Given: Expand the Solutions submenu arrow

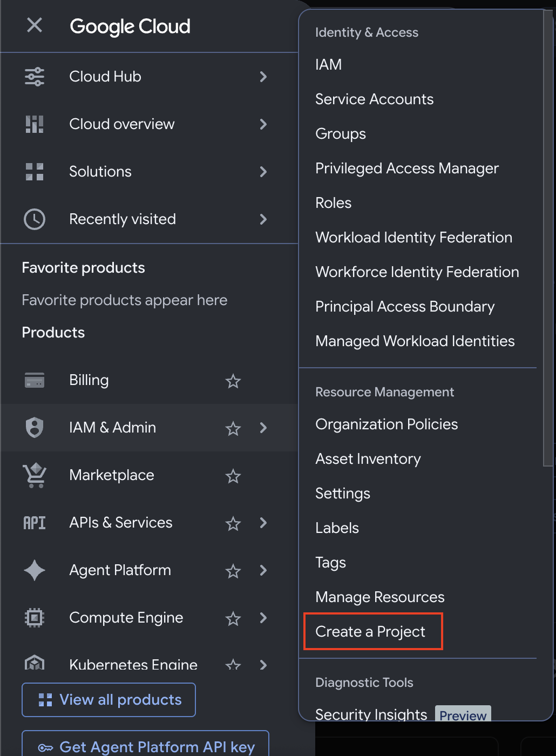Looking at the screenshot, I should [263, 172].
